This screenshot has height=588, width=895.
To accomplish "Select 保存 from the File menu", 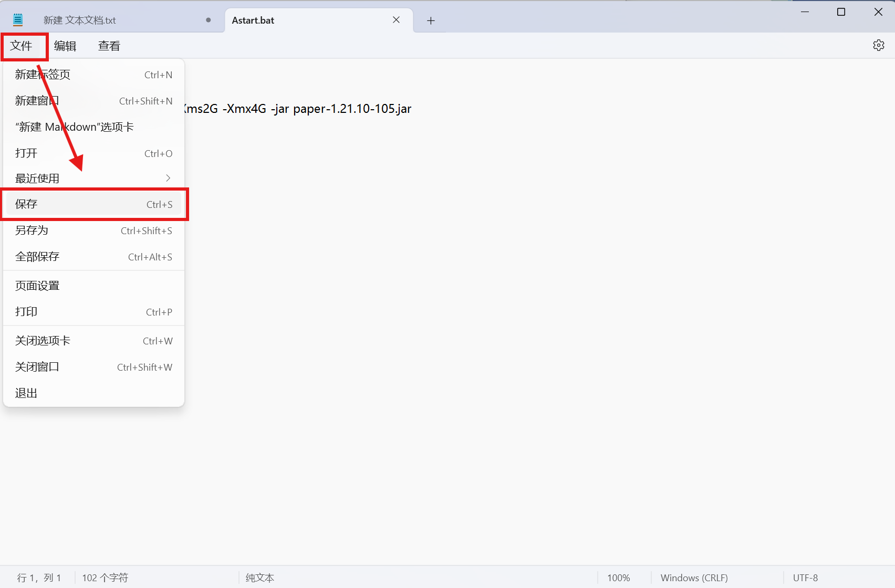I will (x=93, y=204).
